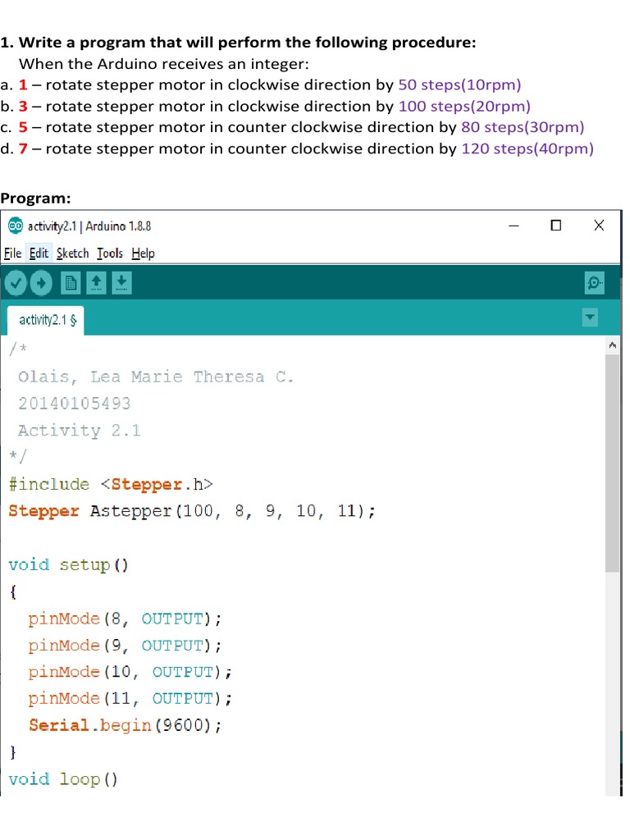Open the Tools menu
This screenshot has width=630, height=840.
pos(109,253)
